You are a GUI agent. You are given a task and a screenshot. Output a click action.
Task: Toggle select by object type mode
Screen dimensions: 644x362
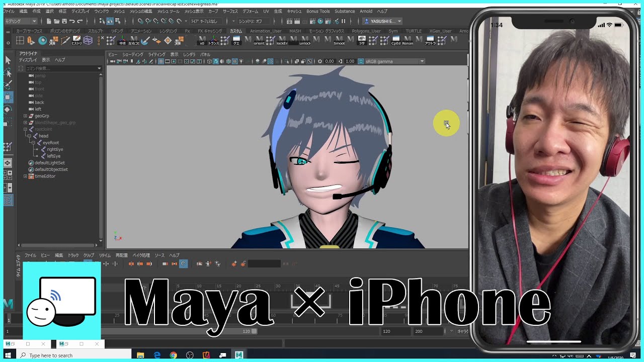pyautogui.click(x=109, y=21)
